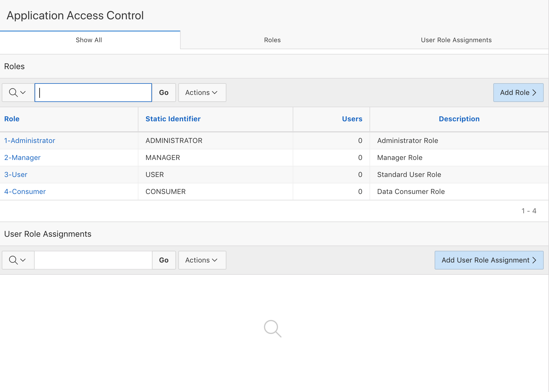This screenshot has height=392, width=549.
Task: Click the Users column header
Action: (x=352, y=119)
